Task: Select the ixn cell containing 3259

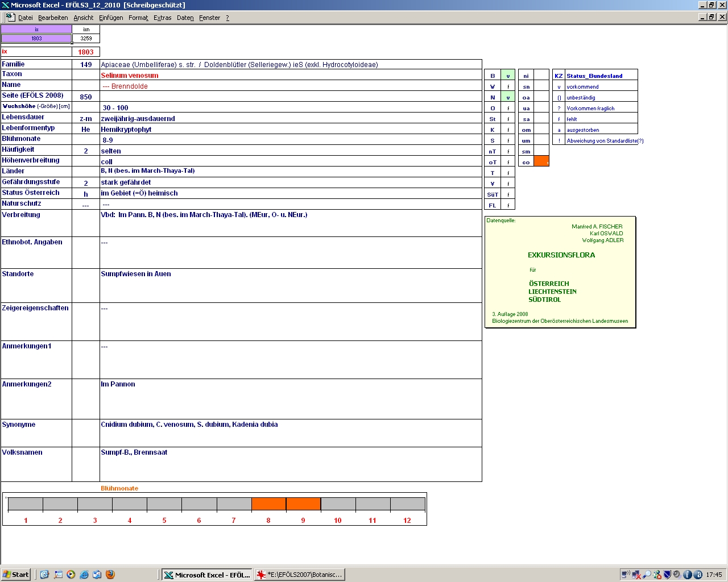Action: [x=86, y=39]
